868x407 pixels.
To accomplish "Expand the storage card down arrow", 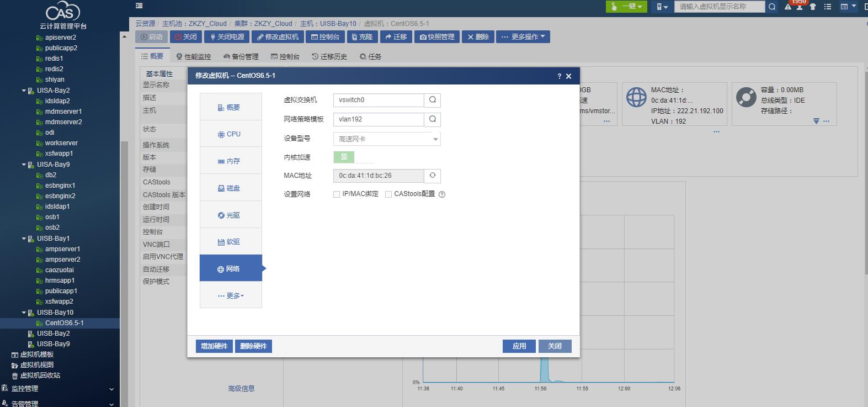I will 816,121.
